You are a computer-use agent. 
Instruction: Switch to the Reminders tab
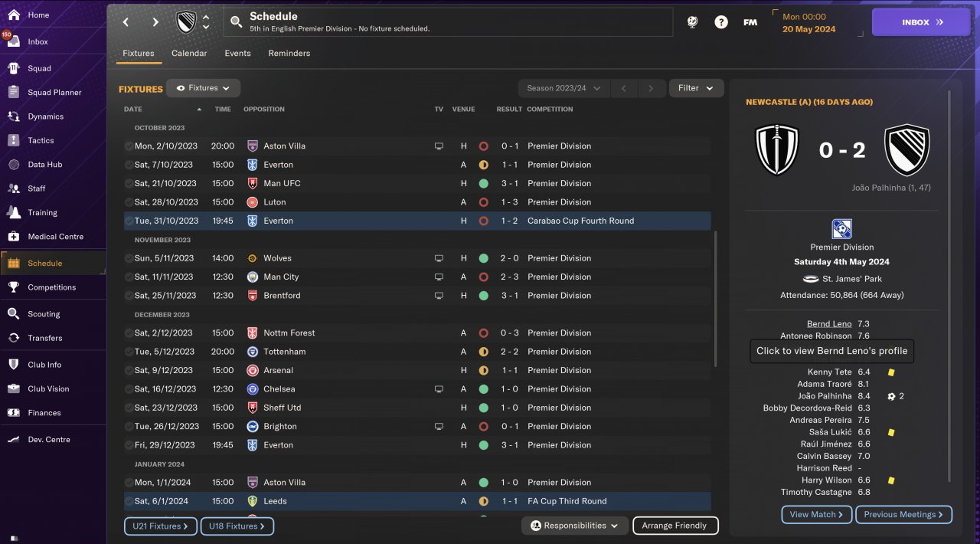[x=289, y=54]
